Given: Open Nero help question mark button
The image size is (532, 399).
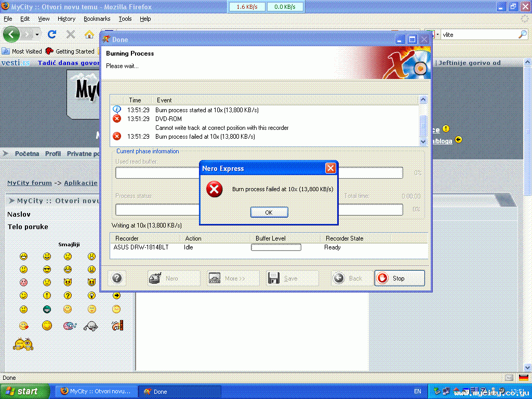Looking at the screenshot, I should coord(117,278).
